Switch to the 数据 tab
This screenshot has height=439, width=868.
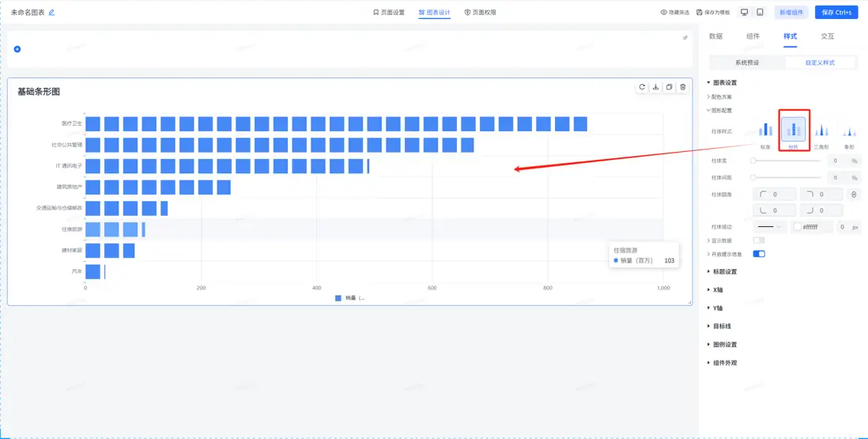(x=715, y=36)
